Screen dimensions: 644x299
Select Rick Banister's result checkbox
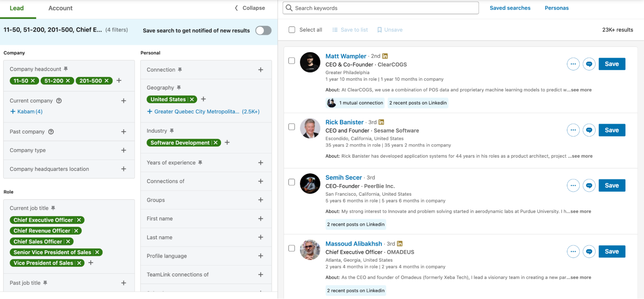pyautogui.click(x=292, y=127)
